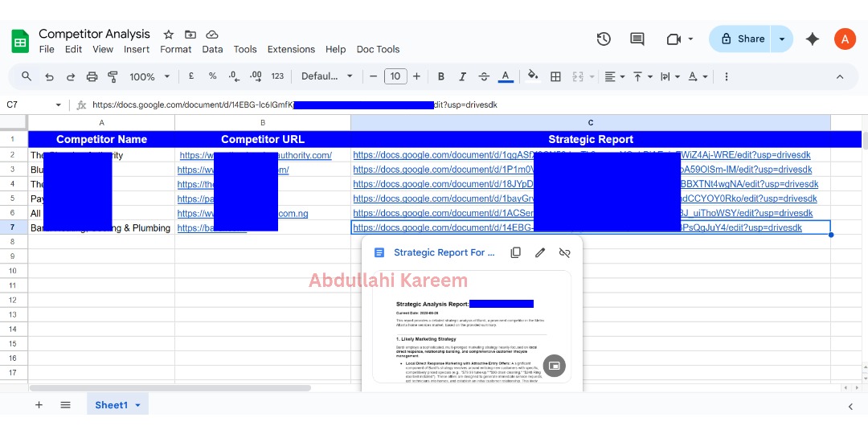The image size is (868, 434).
Task: Toggle bold formatting
Action: point(441,76)
